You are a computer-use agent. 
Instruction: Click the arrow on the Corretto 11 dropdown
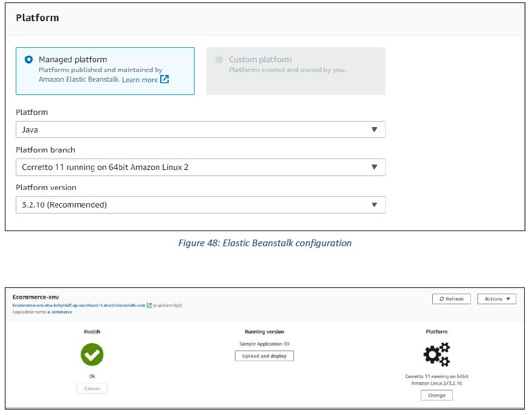click(x=374, y=167)
